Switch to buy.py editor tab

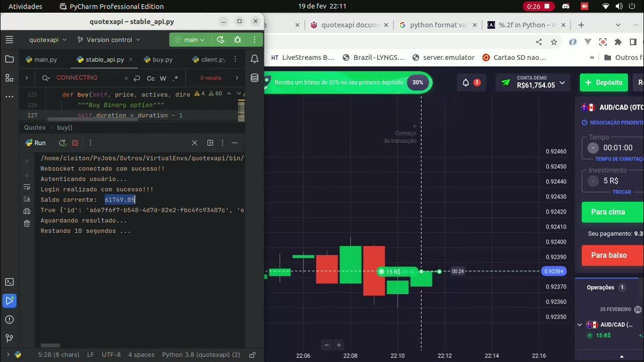tap(158, 59)
